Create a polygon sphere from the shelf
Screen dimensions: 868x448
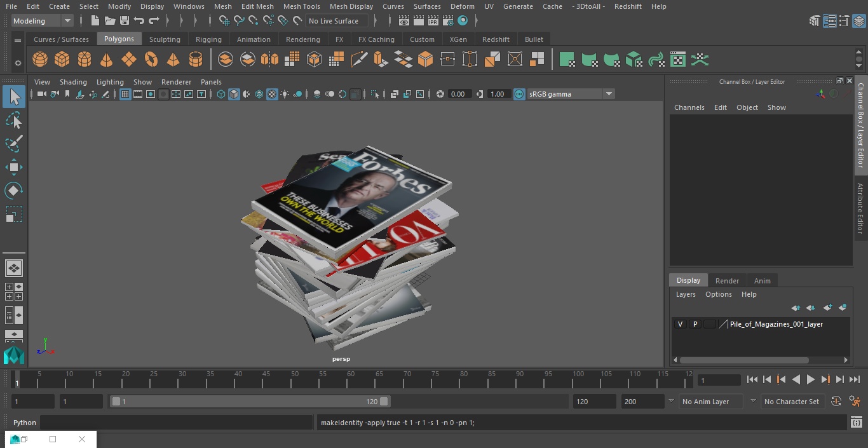click(40, 60)
